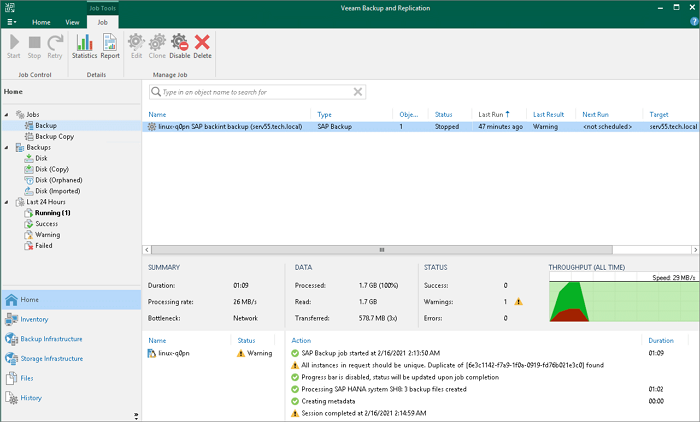Click the job name search field

click(255, 92)
